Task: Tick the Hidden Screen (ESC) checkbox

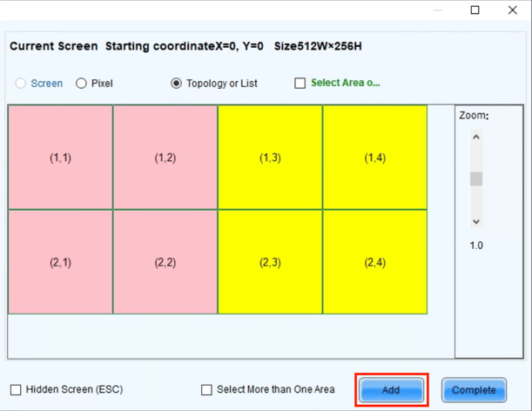Action: [x=16, y=389]
